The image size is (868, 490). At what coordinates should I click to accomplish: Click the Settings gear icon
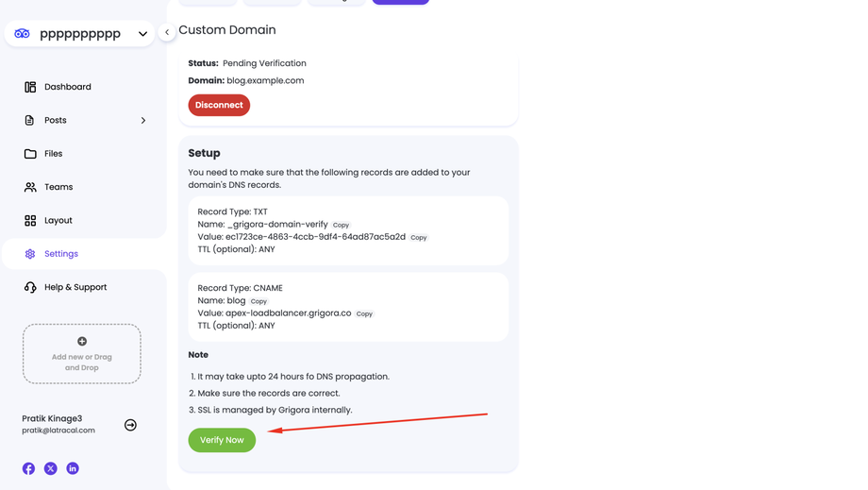(30, 254)
